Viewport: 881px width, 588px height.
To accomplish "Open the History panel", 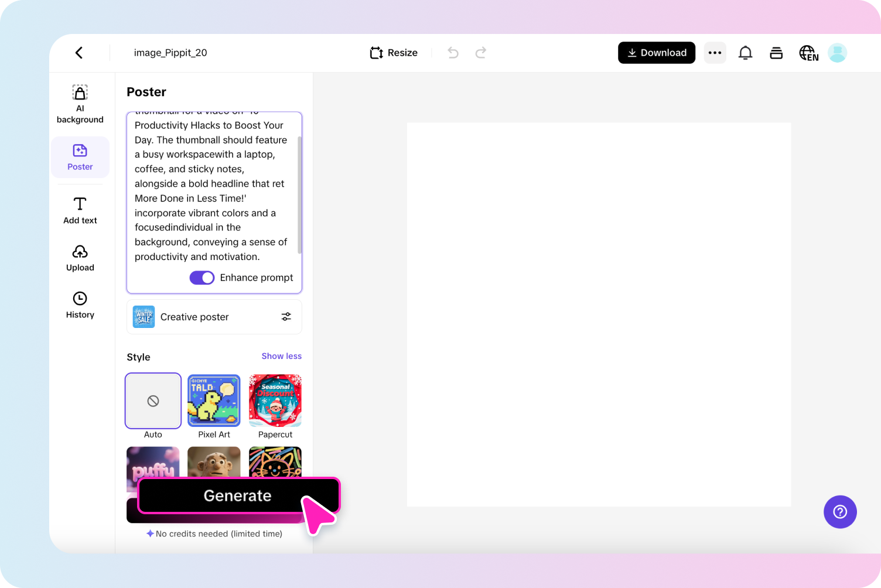I will click(x=80, y=305).
